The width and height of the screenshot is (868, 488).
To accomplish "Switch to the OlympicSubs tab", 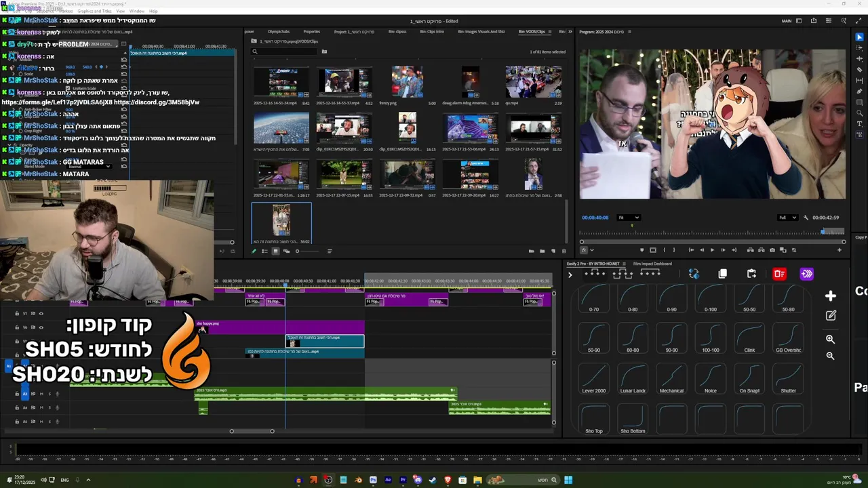I will coord(278,31).
